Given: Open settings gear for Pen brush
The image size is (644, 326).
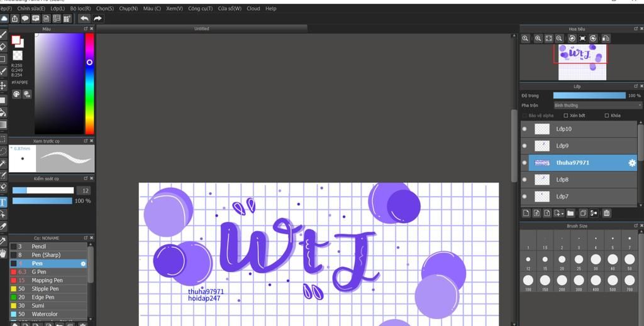Looking at the screenshot, I should 83,264.
